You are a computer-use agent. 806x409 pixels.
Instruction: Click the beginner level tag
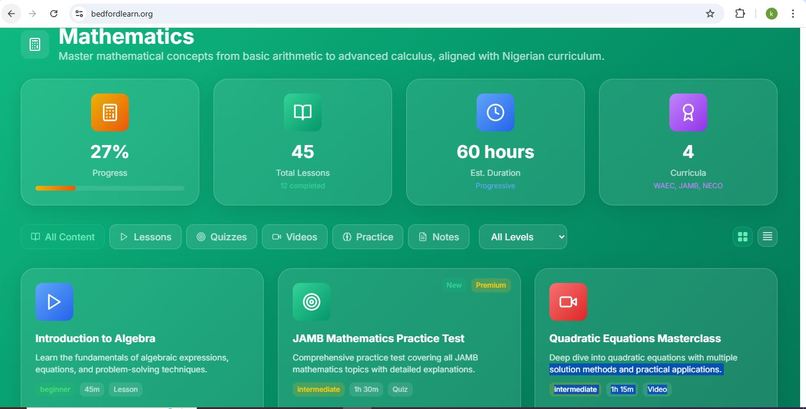click(x=55, y=389)
